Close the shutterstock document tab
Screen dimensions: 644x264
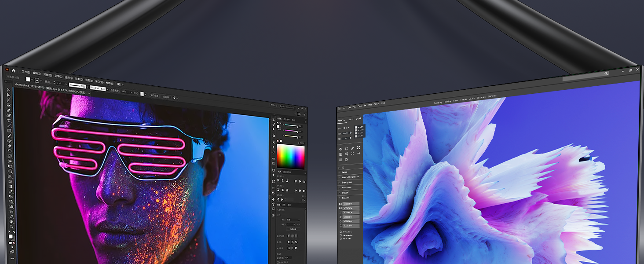click(x=89, y=93)
